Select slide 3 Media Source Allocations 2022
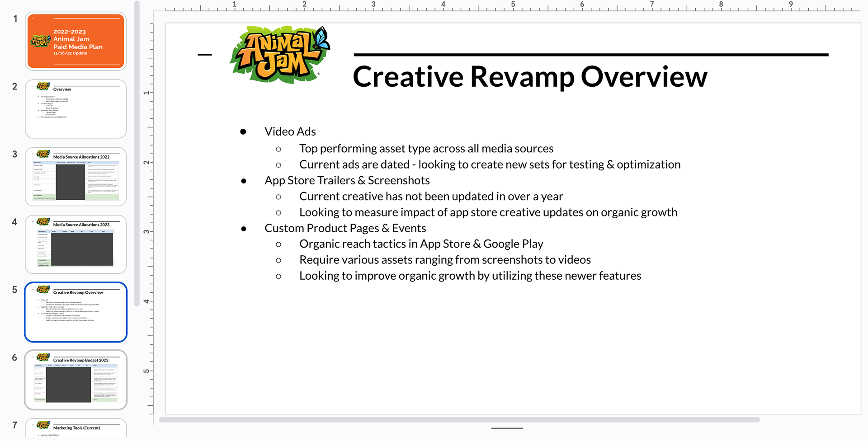This screenshot has height=441, width=868. click(75, 177)
